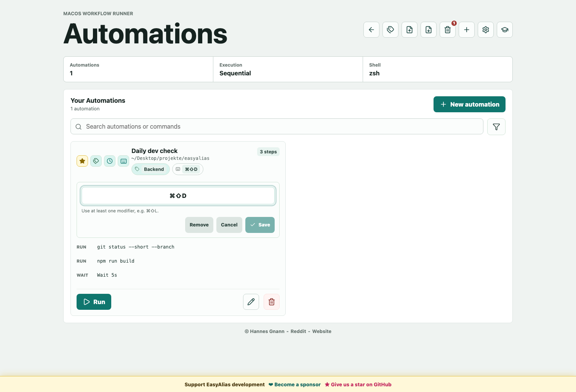576x392 pixels.
Task: Open the tags manager icon in the toolbar
Action: [x=390, y=30]
